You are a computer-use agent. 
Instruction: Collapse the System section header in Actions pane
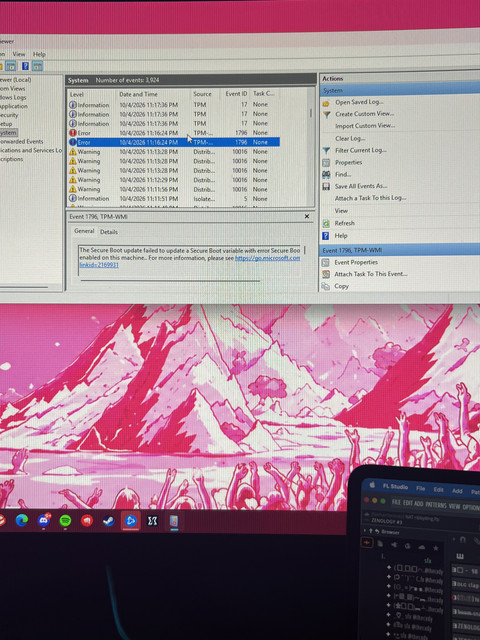(400, 90)
